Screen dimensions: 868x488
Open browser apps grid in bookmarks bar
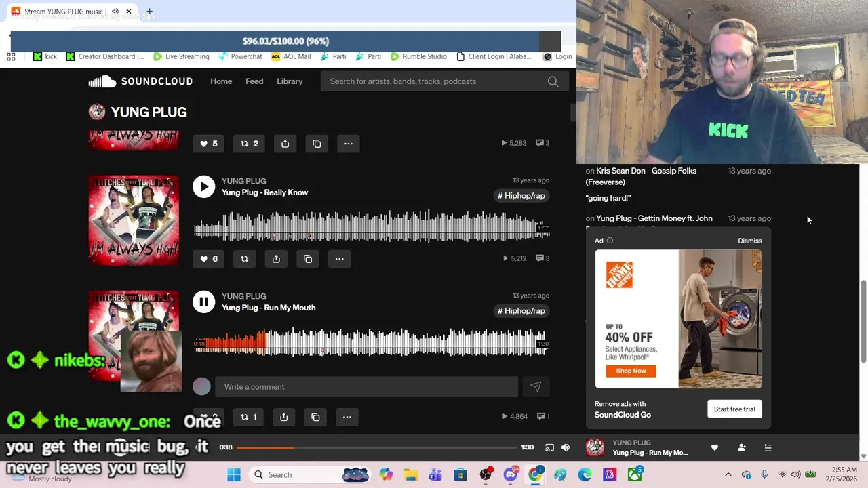[11, 56]
